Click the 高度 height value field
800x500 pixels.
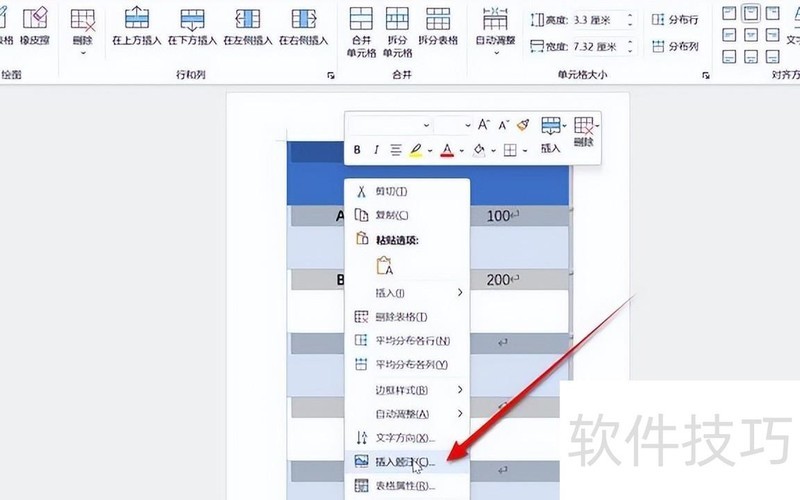point(598,20)
